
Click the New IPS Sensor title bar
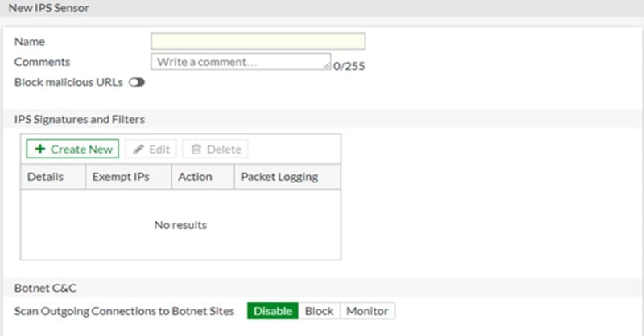pos(48,8)
